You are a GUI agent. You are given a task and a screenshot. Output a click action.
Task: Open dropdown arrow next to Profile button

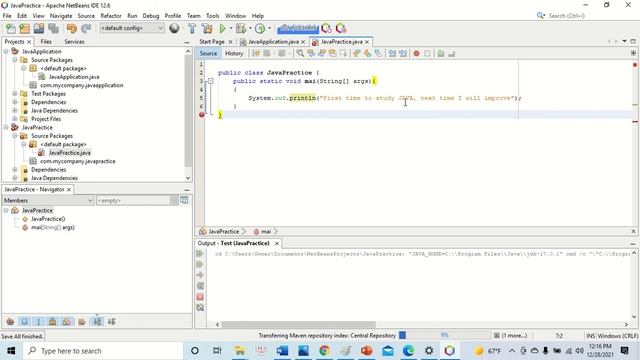click(269, 28)
